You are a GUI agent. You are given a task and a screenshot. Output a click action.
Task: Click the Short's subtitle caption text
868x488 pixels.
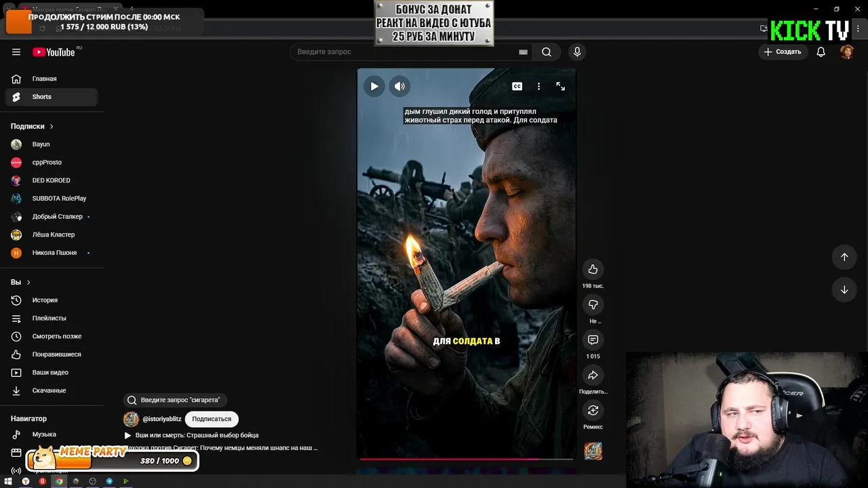pos(481,116)
